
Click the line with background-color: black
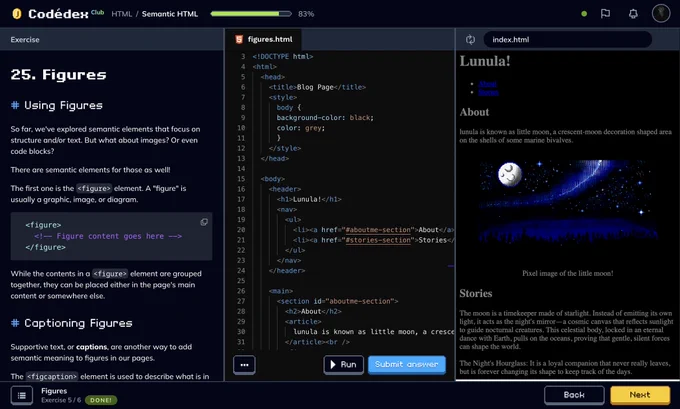[x=325, y=118]
